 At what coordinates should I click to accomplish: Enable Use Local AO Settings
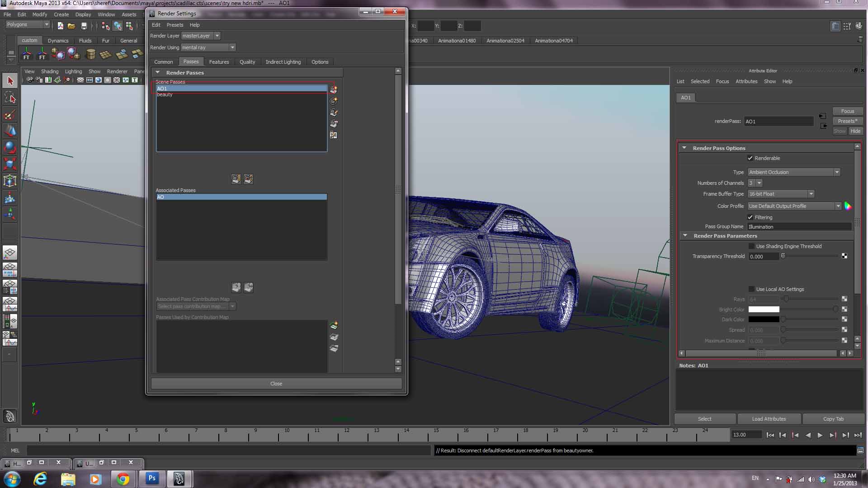pos(751,289)
